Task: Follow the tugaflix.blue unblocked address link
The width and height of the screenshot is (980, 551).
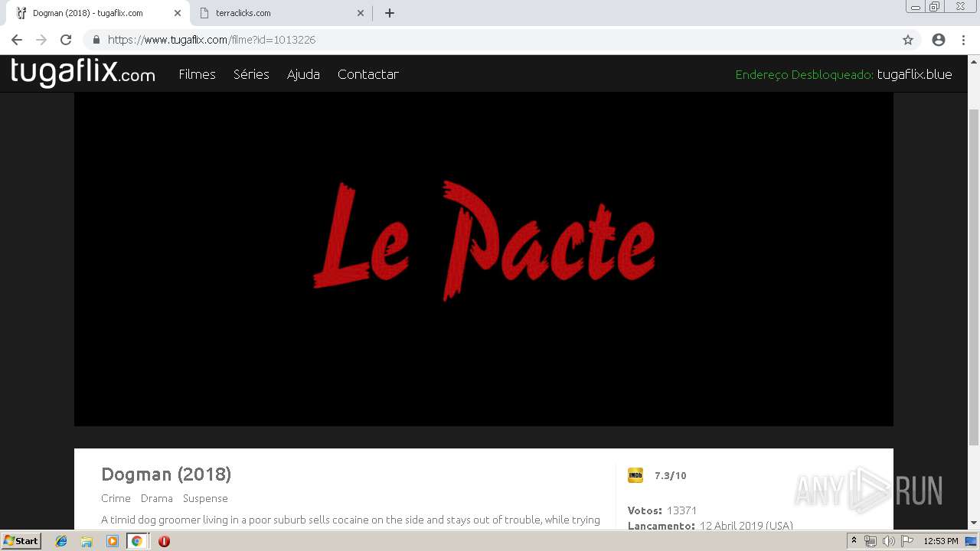Action: (x=914, y=74)
